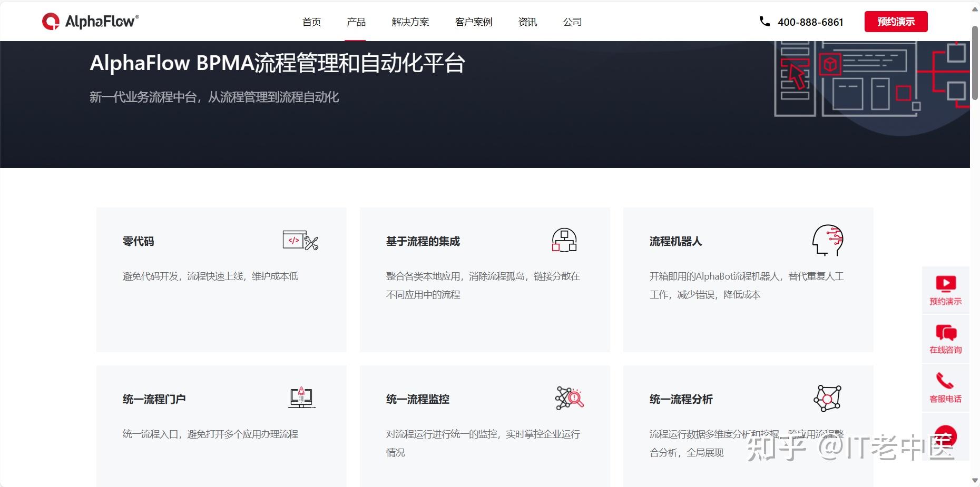Select the 客户案例 navigation item

tap(473, 22)
